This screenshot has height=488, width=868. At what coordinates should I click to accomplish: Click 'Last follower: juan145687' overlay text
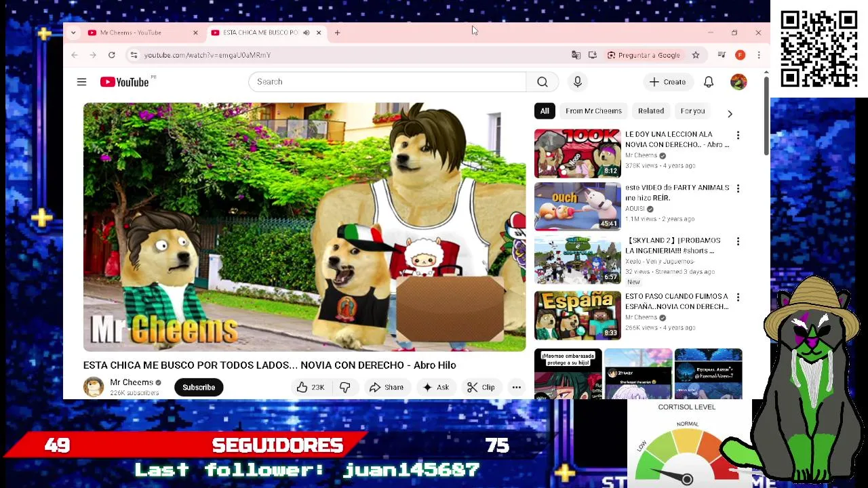(x=307, y=470)
